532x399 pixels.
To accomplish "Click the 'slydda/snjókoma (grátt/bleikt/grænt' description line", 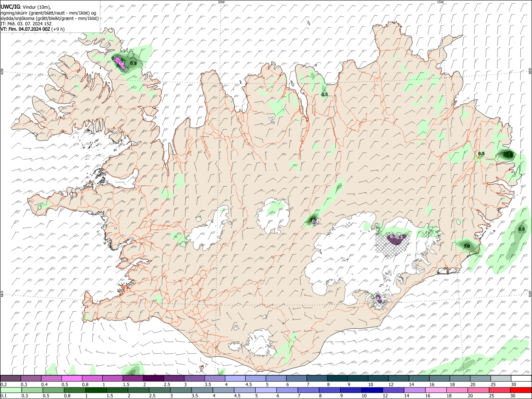I will coord(49,18).
